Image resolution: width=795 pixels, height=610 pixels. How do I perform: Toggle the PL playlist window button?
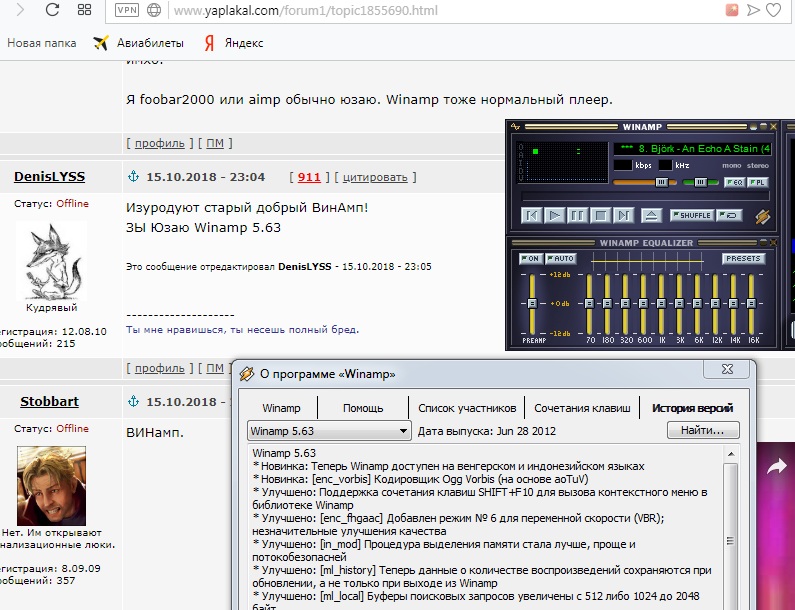click(x=759, y=183)
